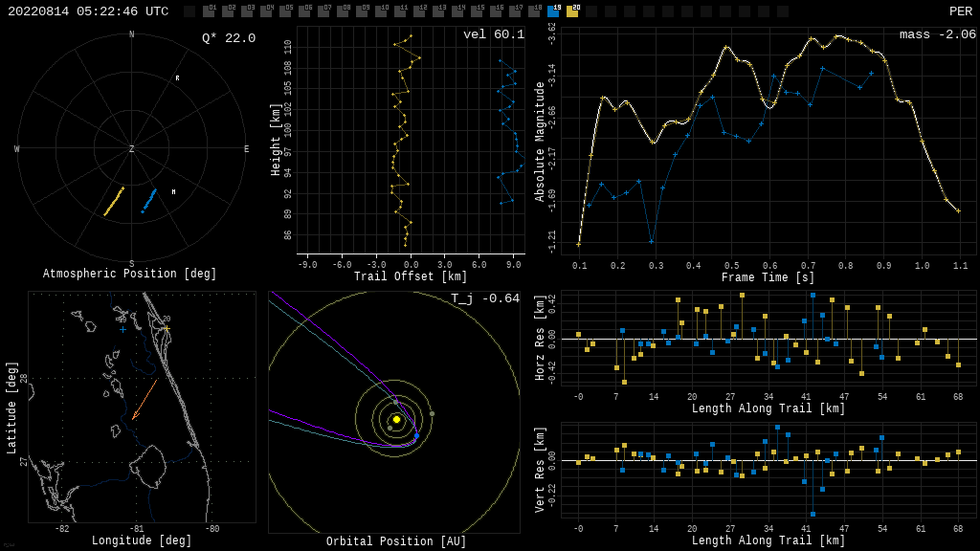Image resolution: width=980 pixels, height=551 pixels.
Task: Click the blue cross station marker on map
Action: click(x=122, y=329)
